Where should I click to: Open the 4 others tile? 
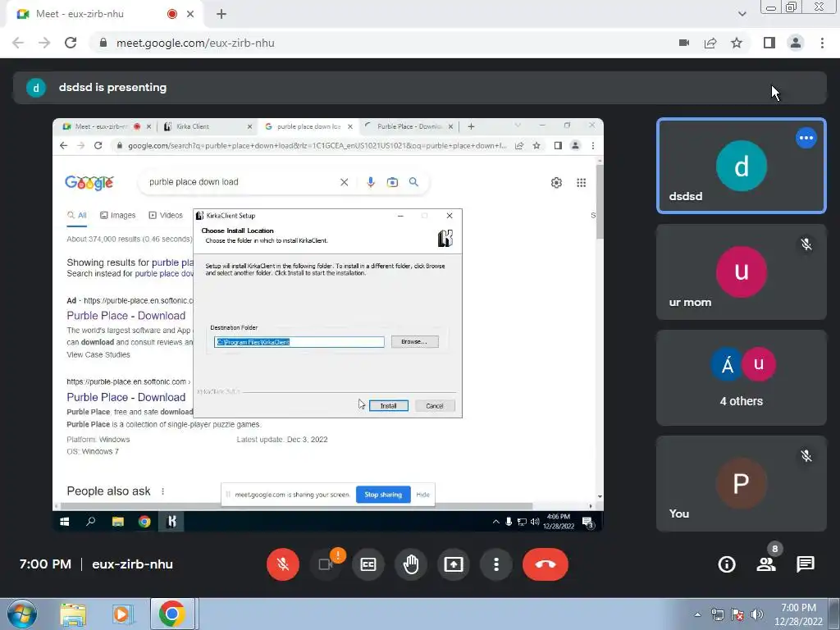742,377
